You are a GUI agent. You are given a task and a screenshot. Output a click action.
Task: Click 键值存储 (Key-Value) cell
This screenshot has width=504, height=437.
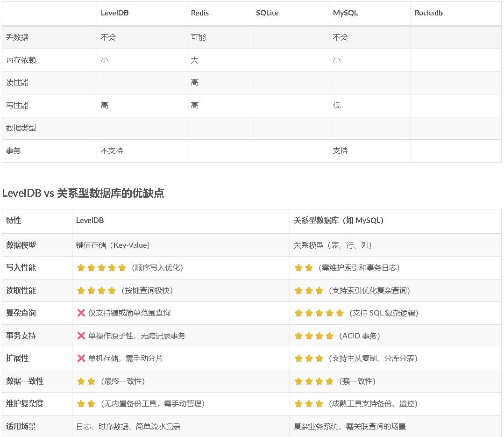113,245
